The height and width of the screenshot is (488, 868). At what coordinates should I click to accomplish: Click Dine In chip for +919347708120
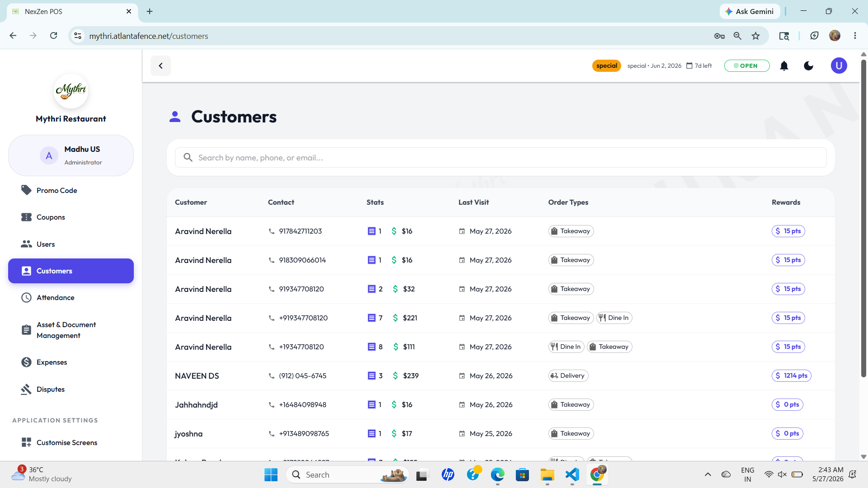(x=614, y=318)
